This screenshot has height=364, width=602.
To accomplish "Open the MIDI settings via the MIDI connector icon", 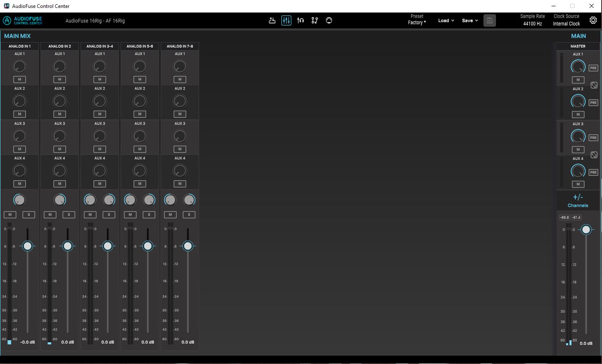I will (329, 20).
